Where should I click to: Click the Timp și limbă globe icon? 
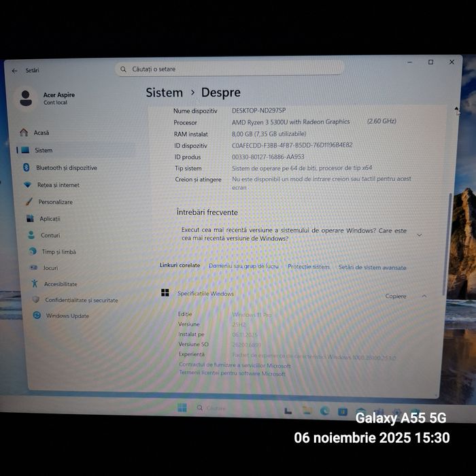pos(33,252)
